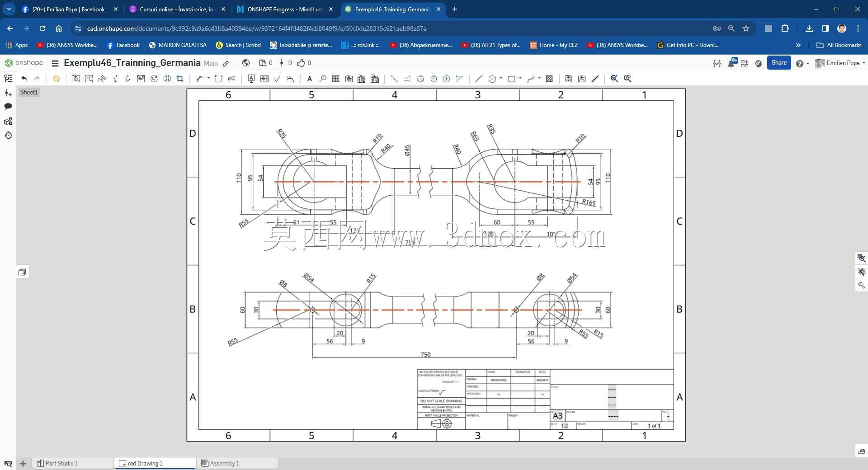Switch to the Assembly 1 tab
Viewport: 868px width, 470px height.
click(x=237, y=463)
